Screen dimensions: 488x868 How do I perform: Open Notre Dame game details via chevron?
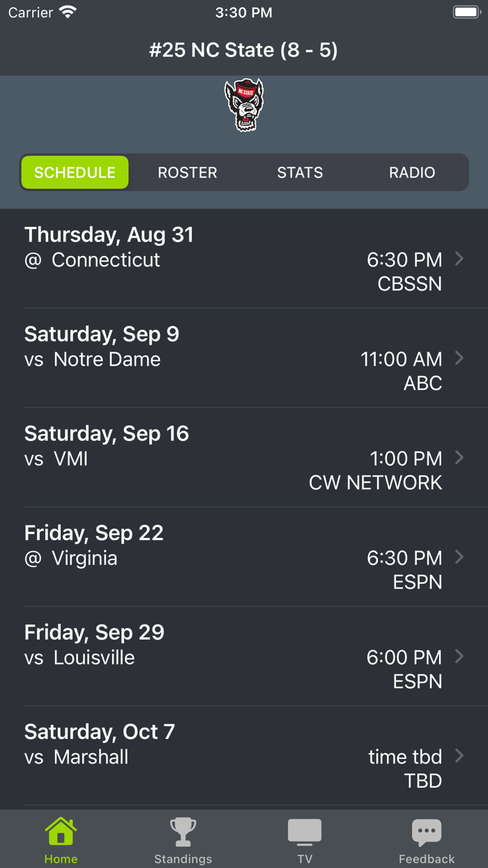click(x=459, y=358)
